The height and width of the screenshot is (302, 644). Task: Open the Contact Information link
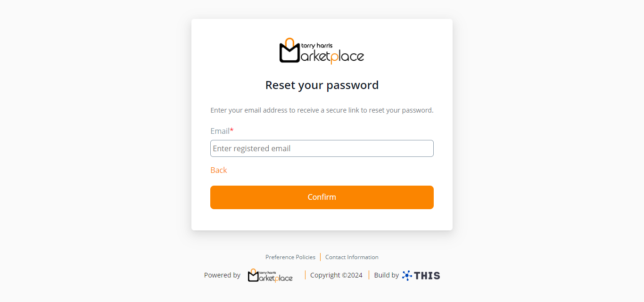click(352, 257)
